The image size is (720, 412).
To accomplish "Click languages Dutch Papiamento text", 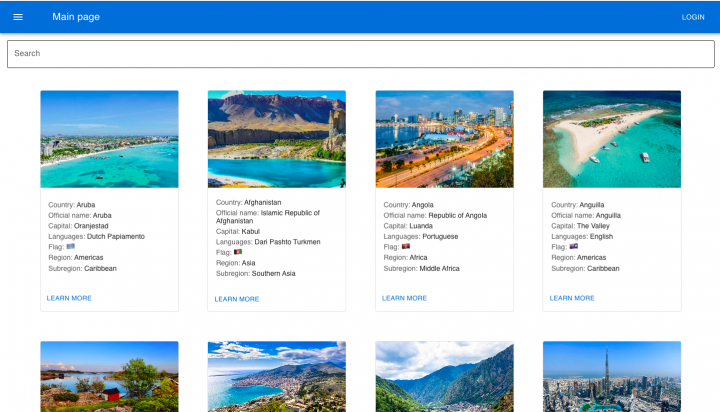I will coord(116,237).
